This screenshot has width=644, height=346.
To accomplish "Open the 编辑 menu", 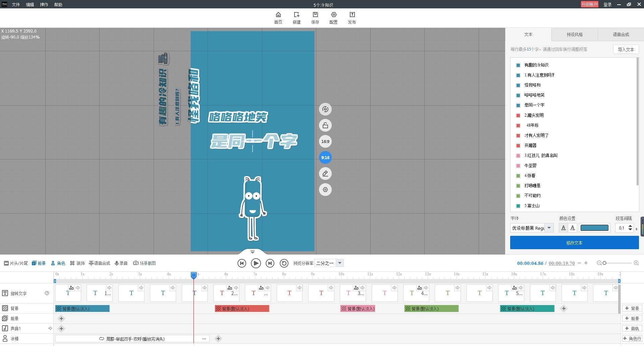I will click(30, 5).
